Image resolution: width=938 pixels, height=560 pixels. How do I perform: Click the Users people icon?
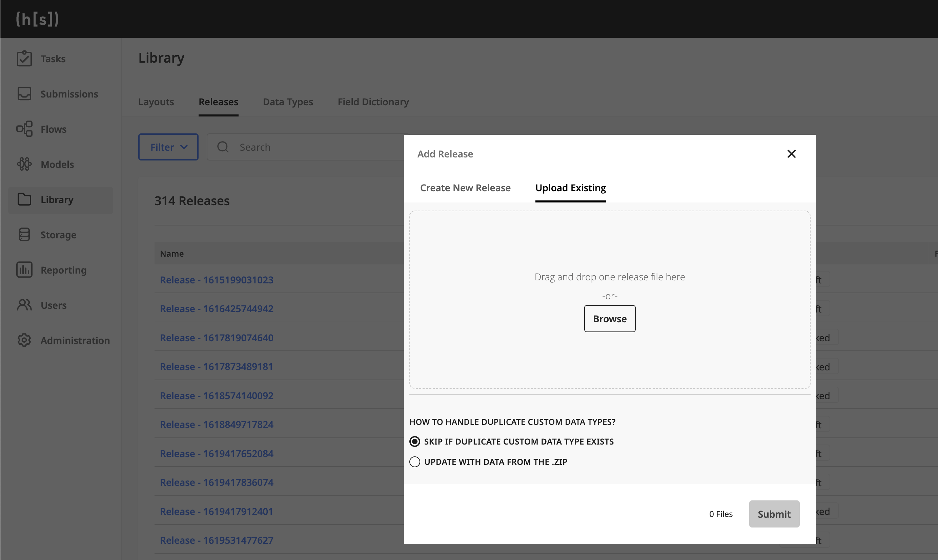[24, 305]
